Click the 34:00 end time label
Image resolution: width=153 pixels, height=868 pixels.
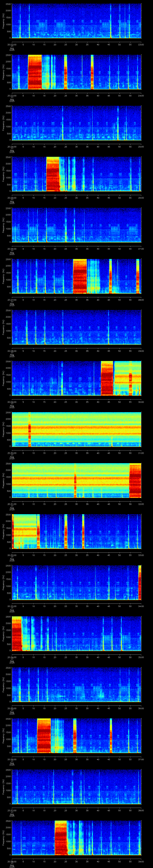click(141, 606)
